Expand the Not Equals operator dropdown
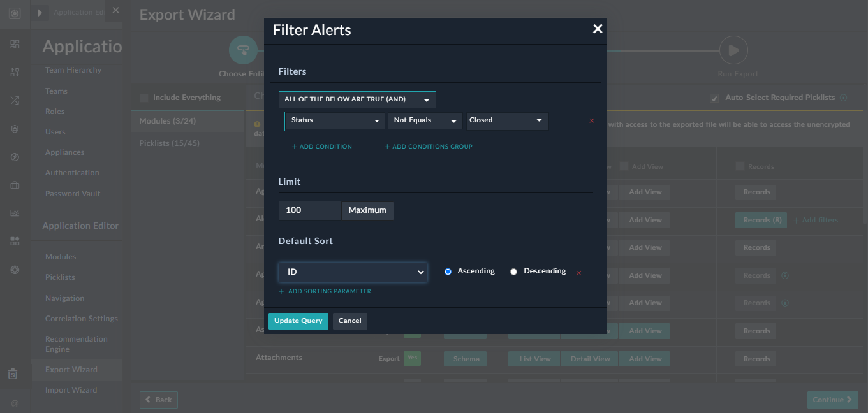Screen dimensions: 868x413 [x=425, y=120]
